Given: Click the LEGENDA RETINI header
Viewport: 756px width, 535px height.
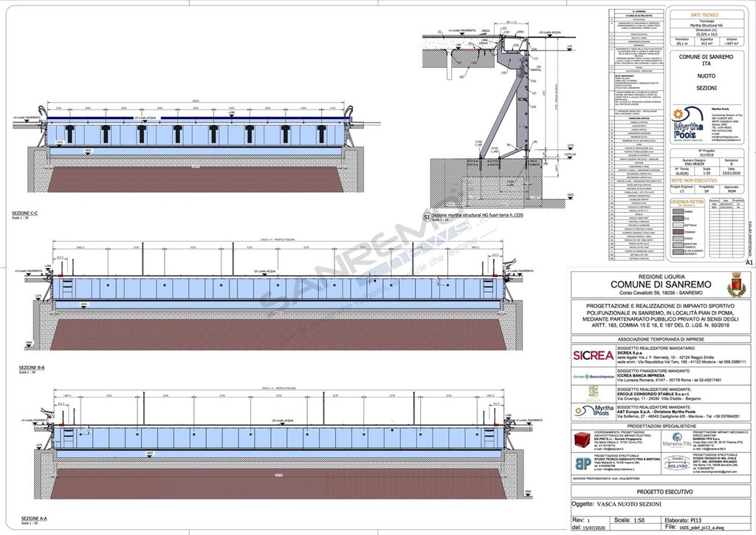Looking at the screenshot, I should click(x=686, y=202).
